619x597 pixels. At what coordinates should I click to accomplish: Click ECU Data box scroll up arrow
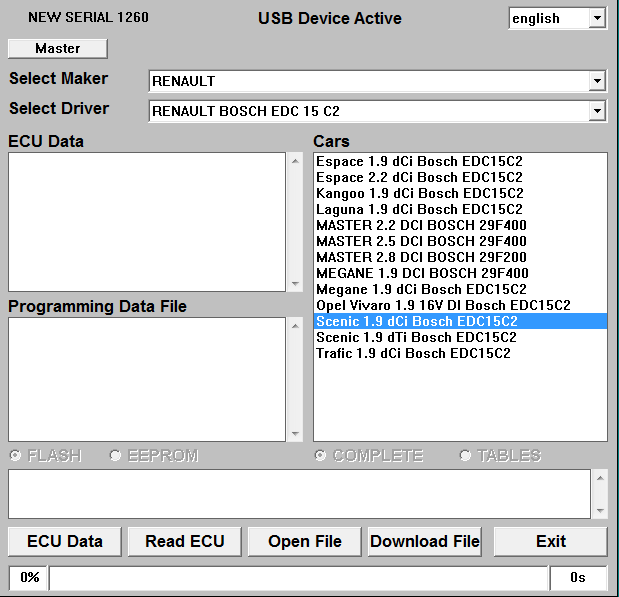pos(295,161)
